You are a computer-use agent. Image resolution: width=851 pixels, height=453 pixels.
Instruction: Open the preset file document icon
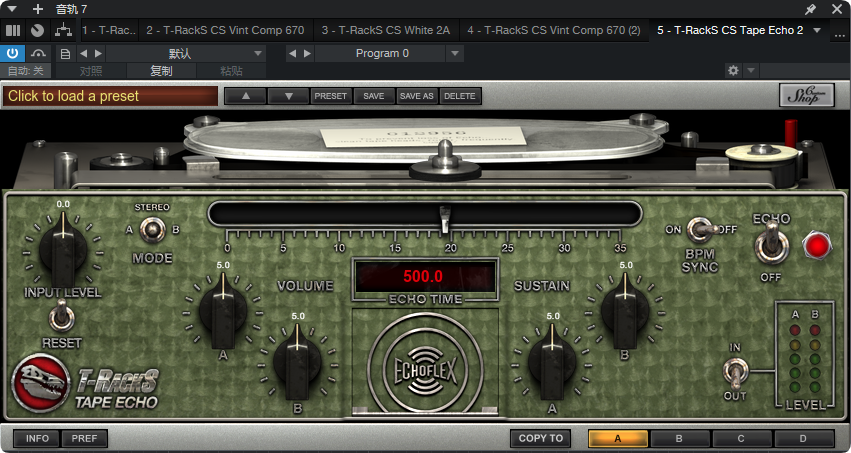point(65,54)
